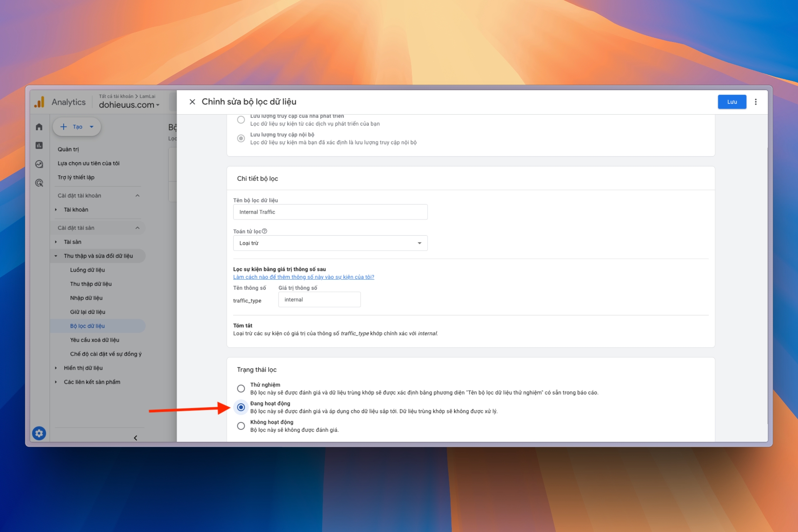Select the Đang hoạt động radio button
Screen dimensions: 798x532
[x=241, y=407]
